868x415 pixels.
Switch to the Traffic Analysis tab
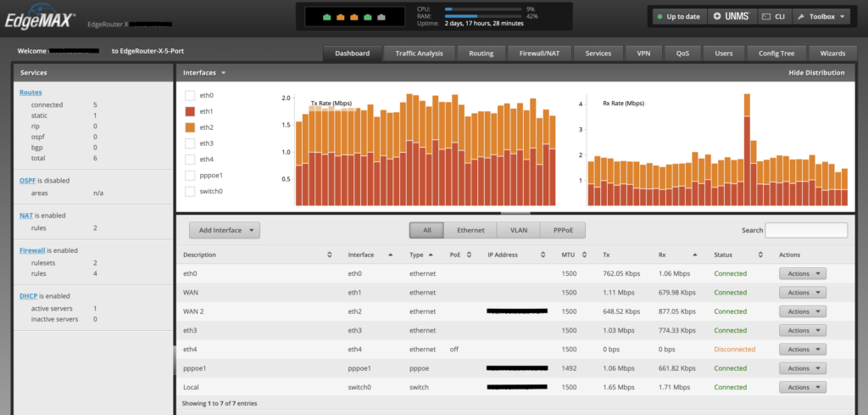pos(419,53)
